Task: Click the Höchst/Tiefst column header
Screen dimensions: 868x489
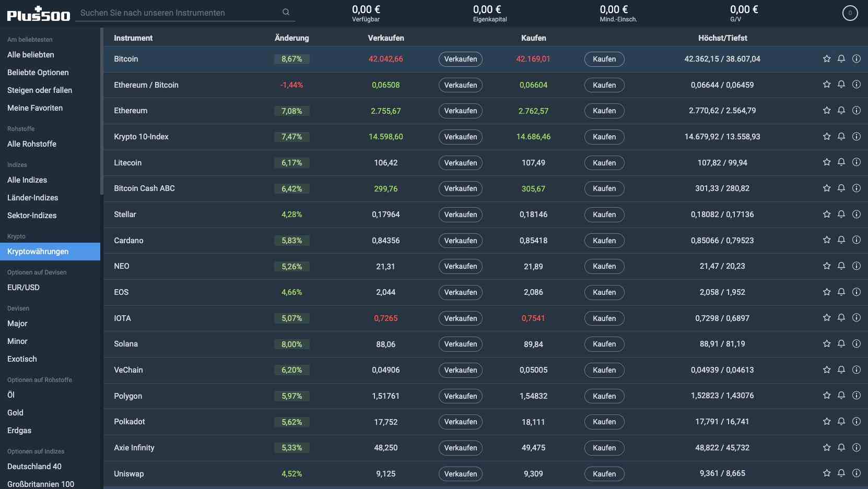Action: 722,38
